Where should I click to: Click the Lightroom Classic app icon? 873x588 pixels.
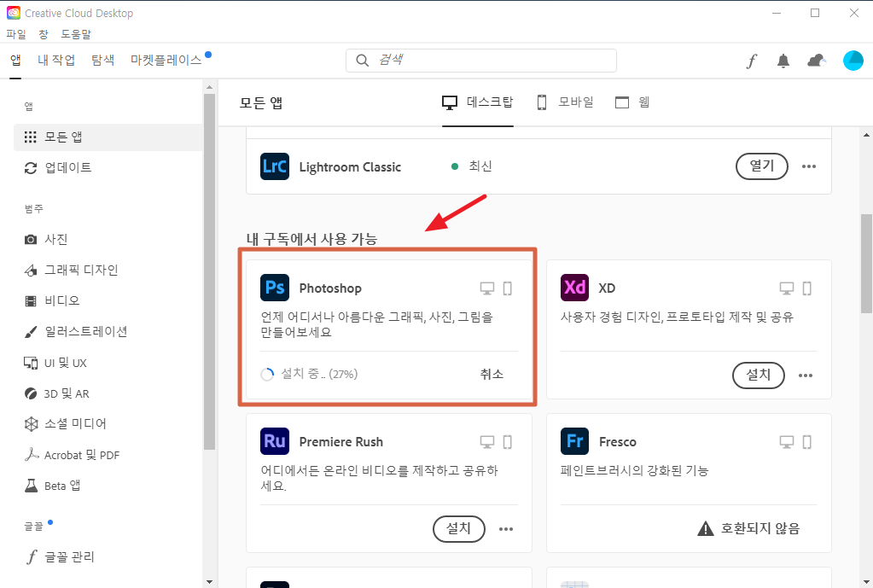click(275, 166)
